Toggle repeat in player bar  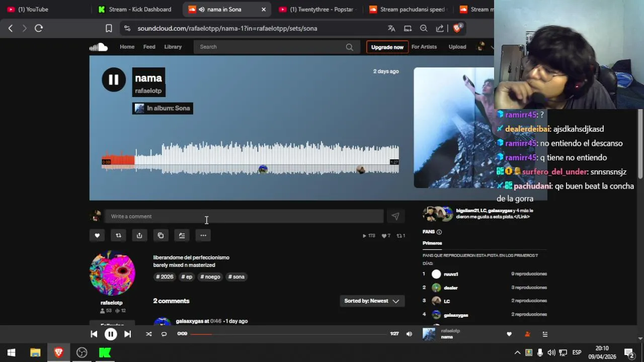click(x=164, y=334)
